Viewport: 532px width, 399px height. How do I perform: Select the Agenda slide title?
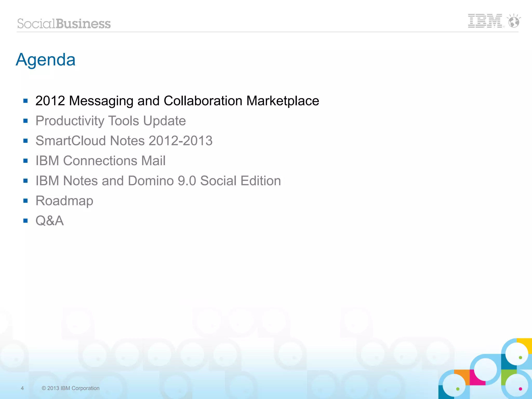tap(46, 60)
